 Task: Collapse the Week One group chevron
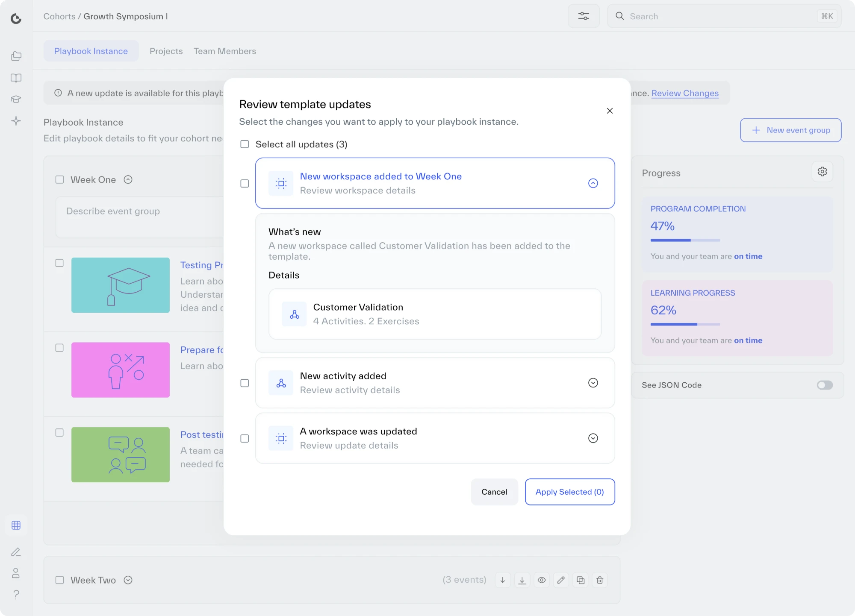[x=128, y=179]
